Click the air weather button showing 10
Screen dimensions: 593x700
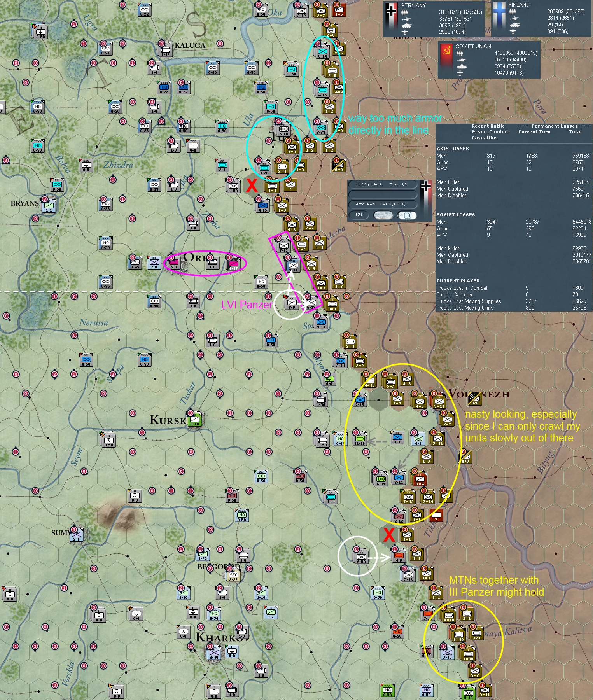(x=407, y=215)
